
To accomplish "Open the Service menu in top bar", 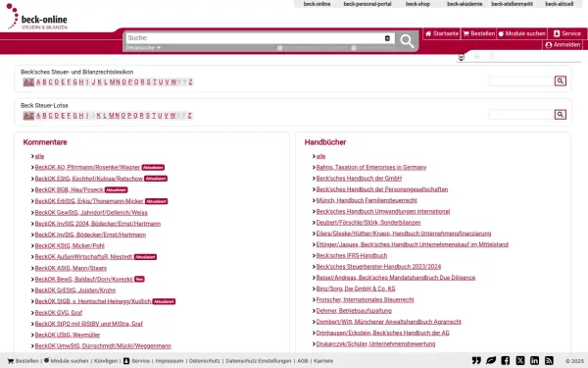I will point(567,33).
